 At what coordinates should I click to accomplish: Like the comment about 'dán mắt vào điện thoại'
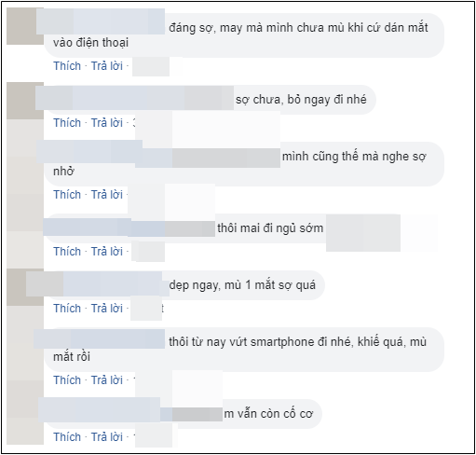[67, 66]
